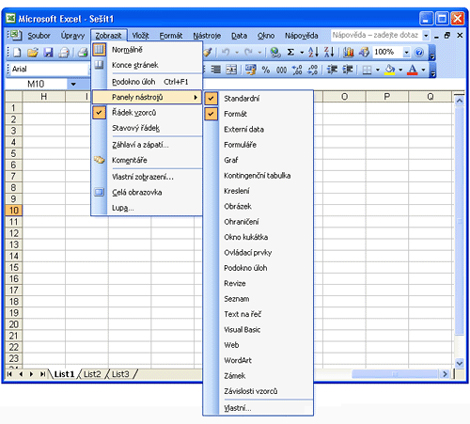Screen dimensions: 470x424
Task: Click the Format Painter brush icon
Action: pos(208,52)
